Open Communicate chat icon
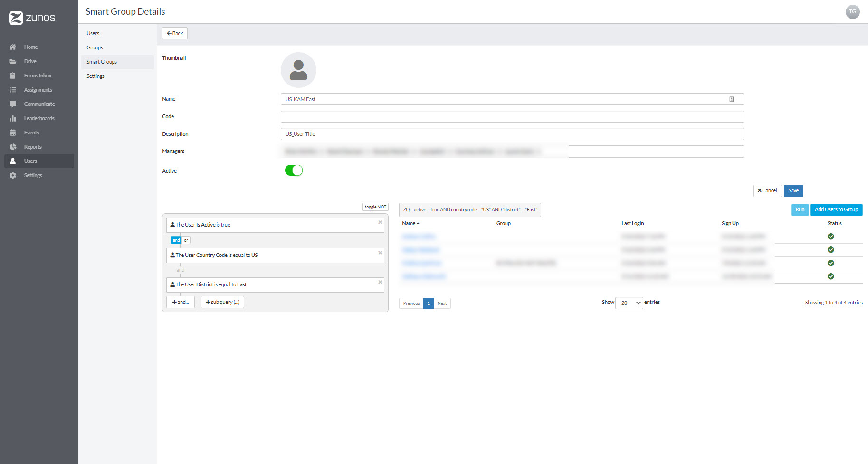This screenshot has height=464, width=868. (x=13, y=104)
